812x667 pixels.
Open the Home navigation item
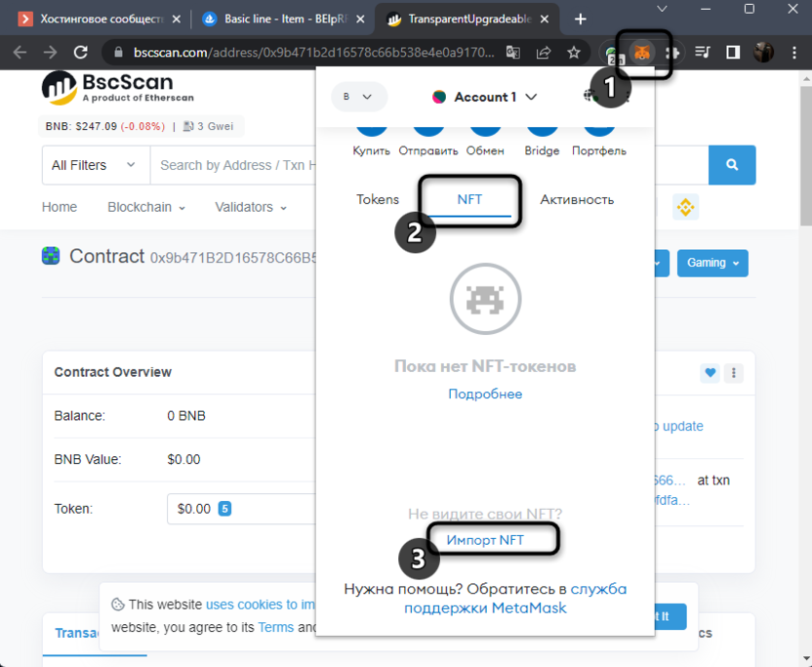(x=59, y=207)
